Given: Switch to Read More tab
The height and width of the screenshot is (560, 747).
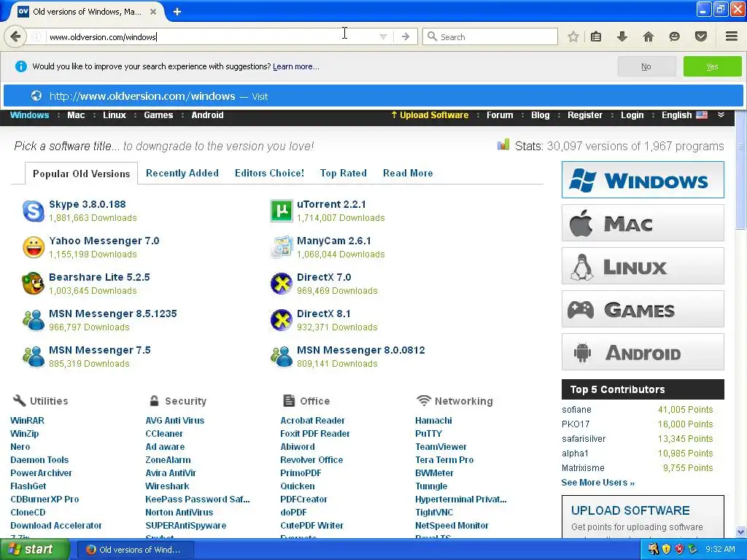Looking at the screenshot, I should tap(408, 174).
